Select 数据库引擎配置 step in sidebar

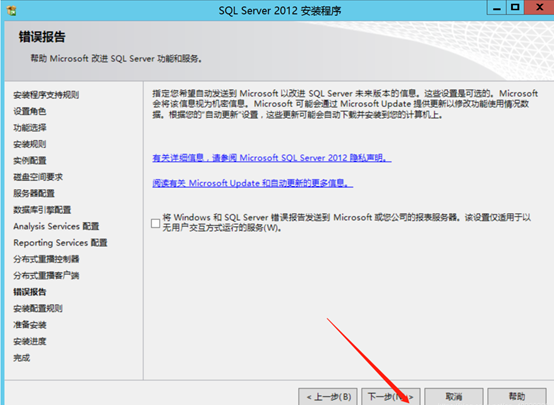point(42,210)
